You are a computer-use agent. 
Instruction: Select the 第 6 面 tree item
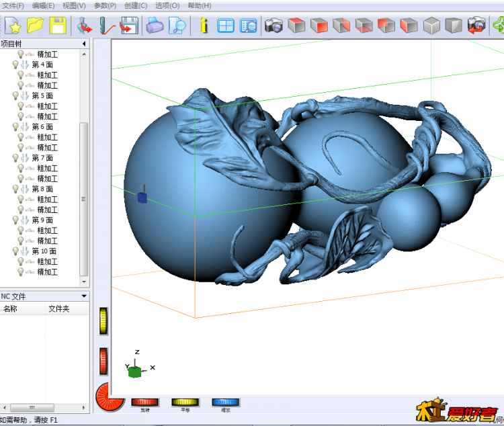coord(42,127)
